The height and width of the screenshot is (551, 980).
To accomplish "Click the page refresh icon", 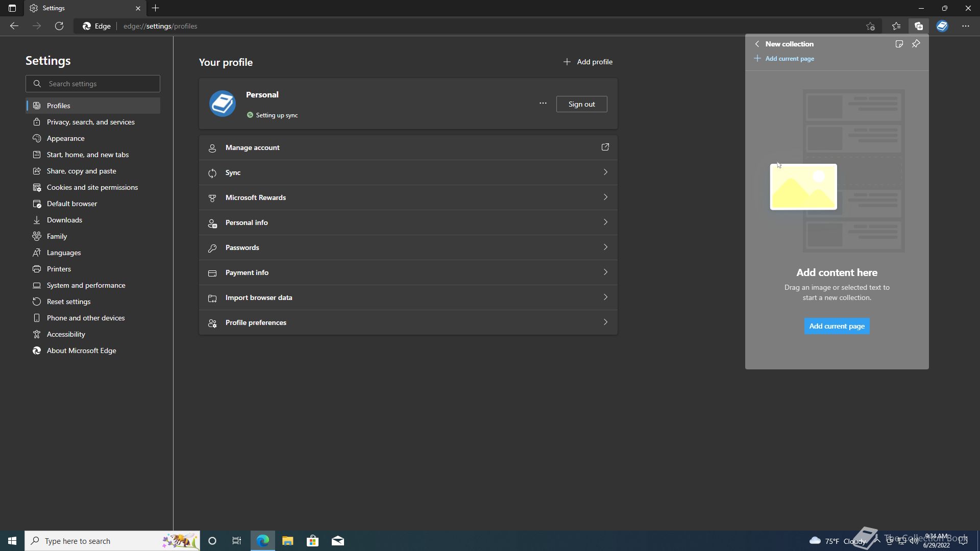I will tap(59, 26).
